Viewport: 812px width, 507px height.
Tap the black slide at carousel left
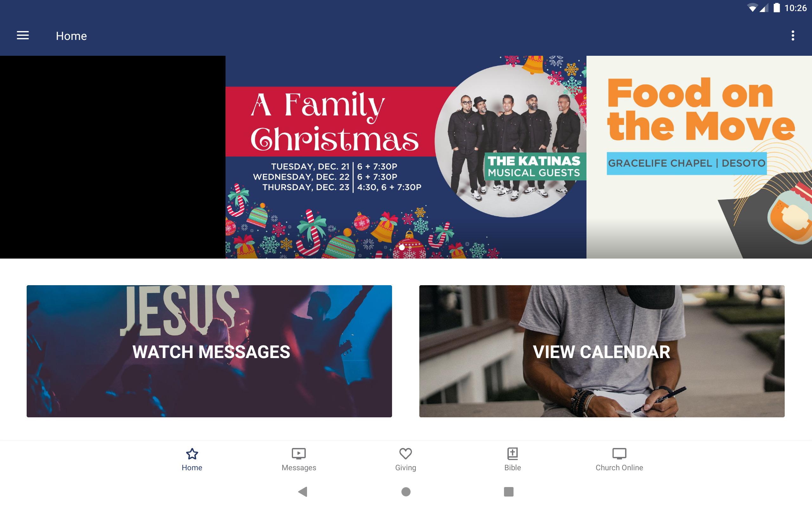tap(113, 157)
